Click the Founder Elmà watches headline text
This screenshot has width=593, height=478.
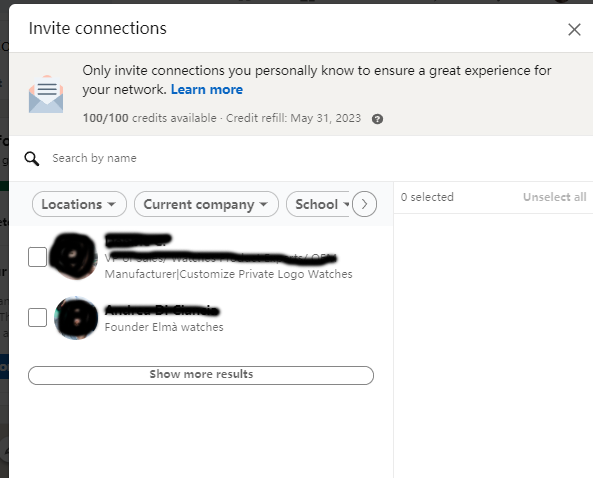[164, 327]
